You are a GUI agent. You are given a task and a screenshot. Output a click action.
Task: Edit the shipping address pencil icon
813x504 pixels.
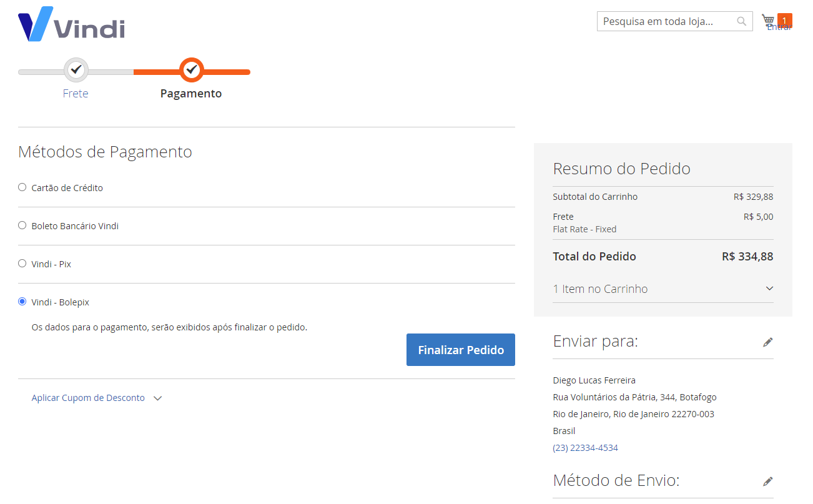[767, 342]
